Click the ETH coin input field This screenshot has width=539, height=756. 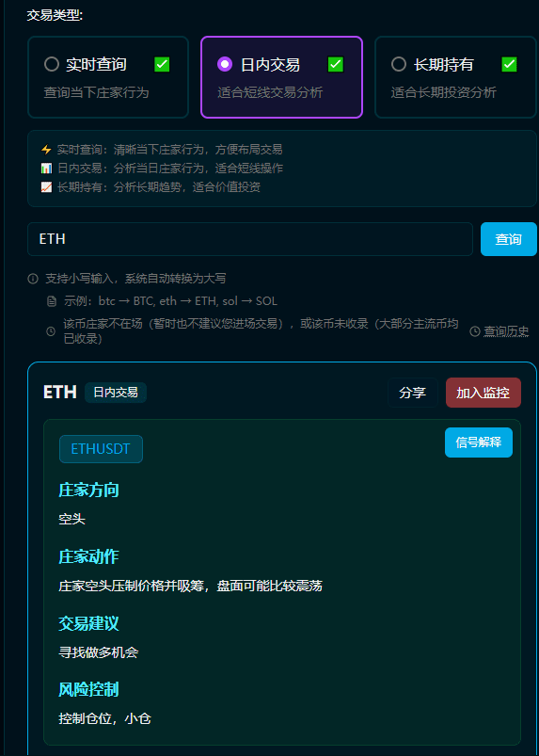(250, 239)
